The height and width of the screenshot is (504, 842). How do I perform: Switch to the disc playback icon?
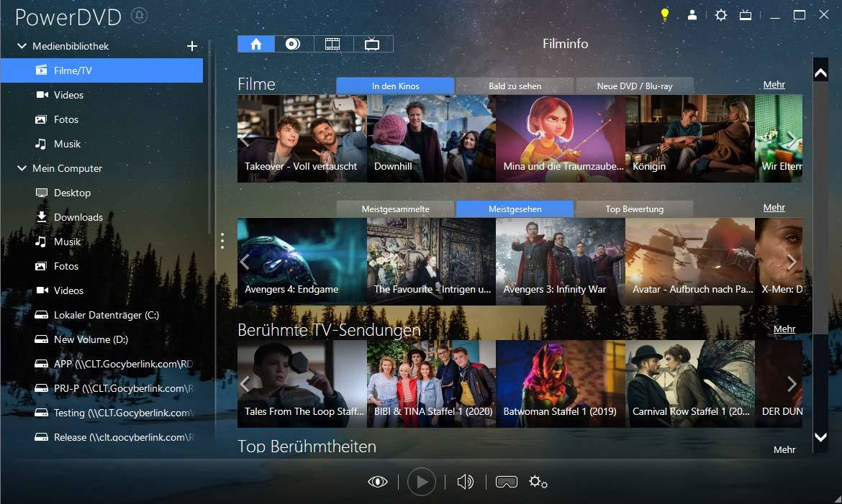pos(293,44)
